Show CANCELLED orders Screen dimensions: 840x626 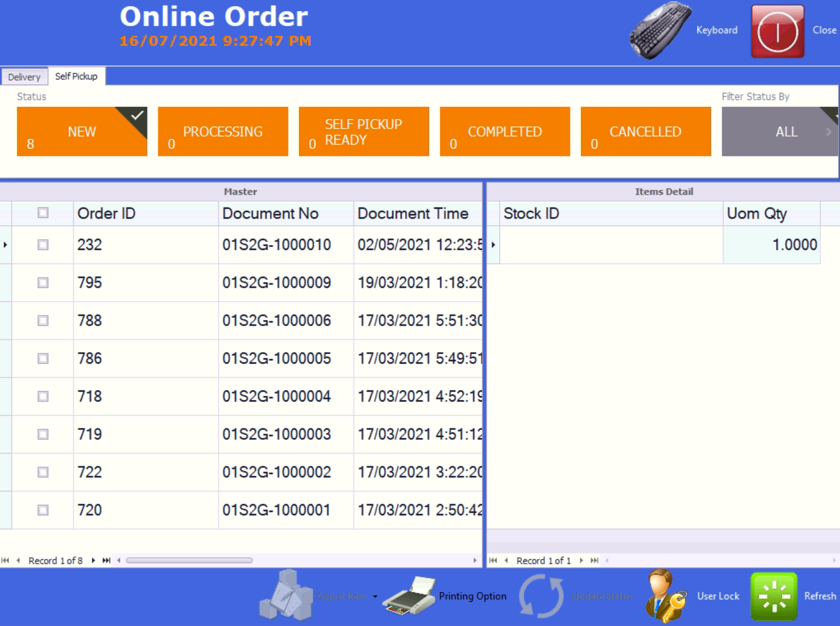pyautogui.click(x=646, y=132)
